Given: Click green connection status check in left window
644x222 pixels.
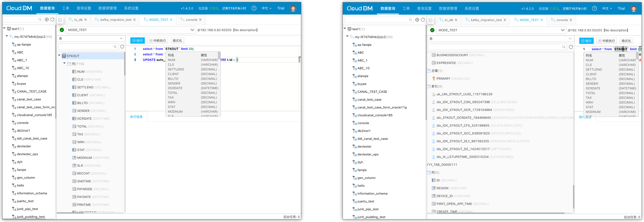Looking at the screenshot, I should click(62, 30).
